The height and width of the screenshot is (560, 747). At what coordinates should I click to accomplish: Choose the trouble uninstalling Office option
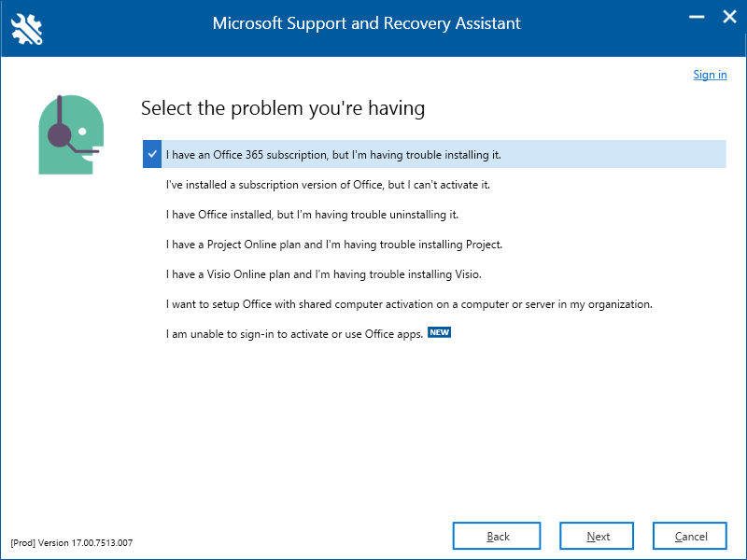(x=312, y=215)
